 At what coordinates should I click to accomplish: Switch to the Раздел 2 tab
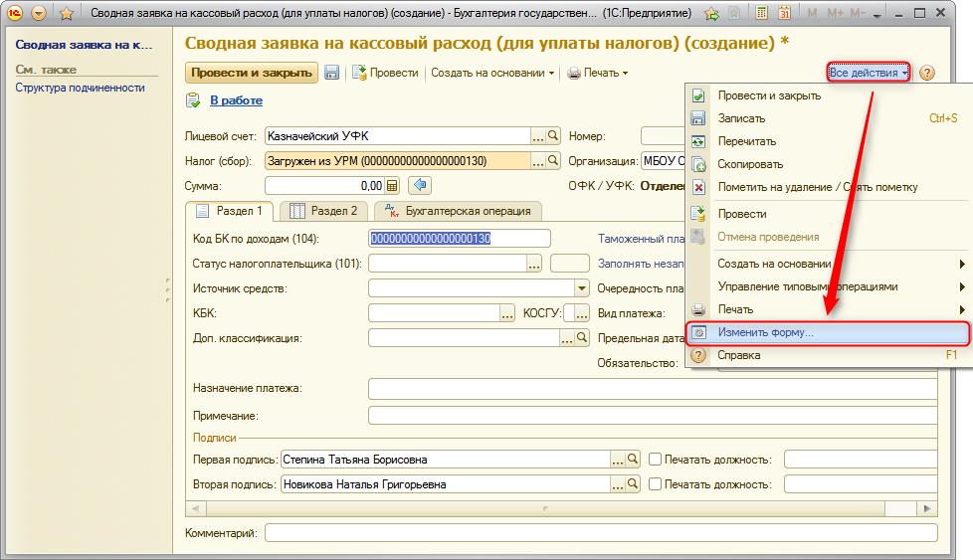(323, 211)
